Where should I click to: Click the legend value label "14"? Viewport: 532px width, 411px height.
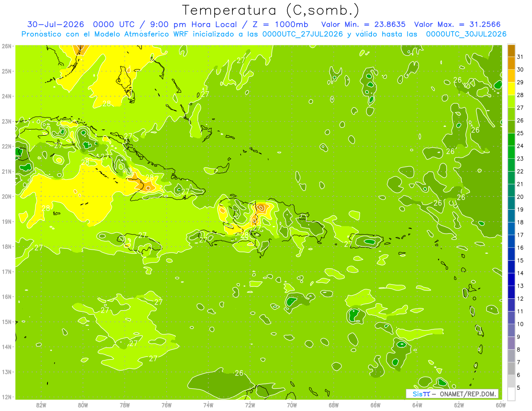click(520, 273)
